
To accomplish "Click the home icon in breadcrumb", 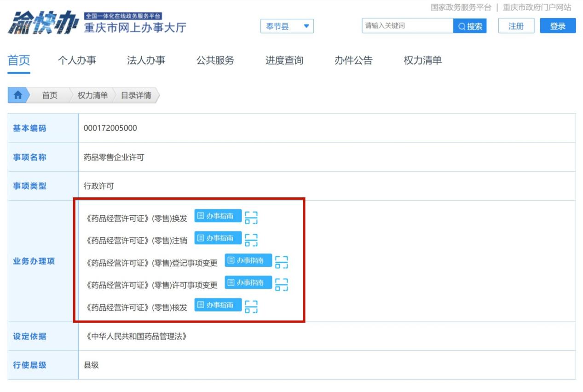I will pyautogui.click(x=18, y=95).
